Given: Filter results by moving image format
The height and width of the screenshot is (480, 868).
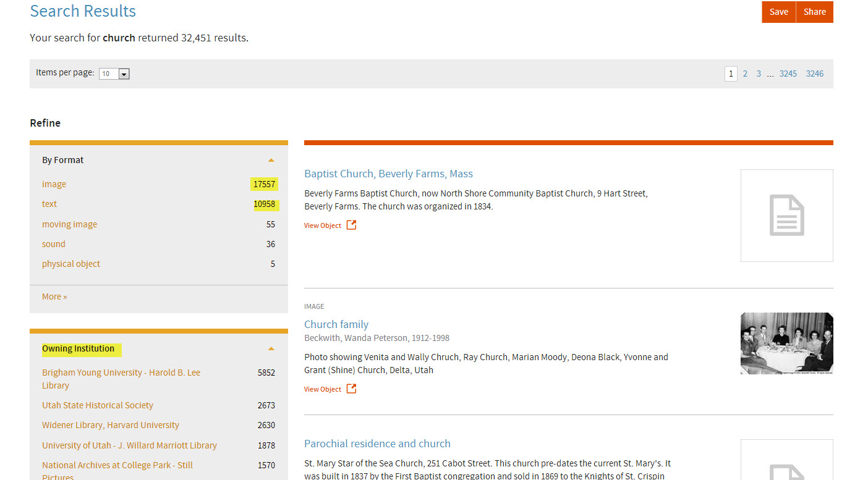Looking at the screenshot, I should 69,224.
